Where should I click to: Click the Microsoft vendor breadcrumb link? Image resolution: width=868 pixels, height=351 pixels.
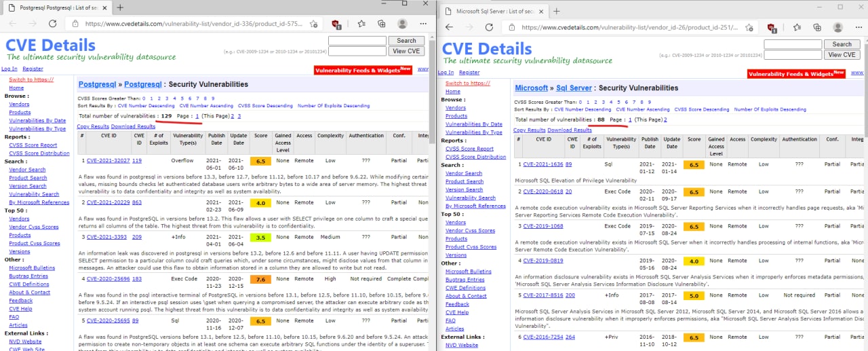(x=531, y=88)
